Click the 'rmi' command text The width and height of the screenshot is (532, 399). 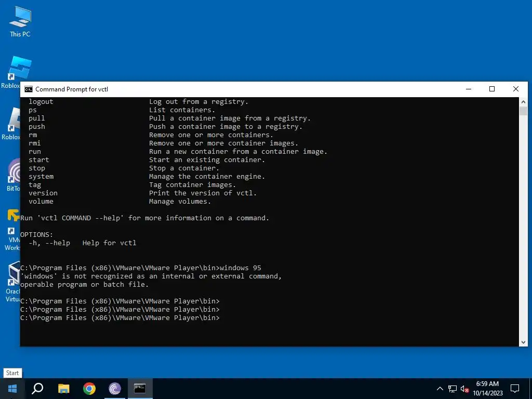pos(35,143)
